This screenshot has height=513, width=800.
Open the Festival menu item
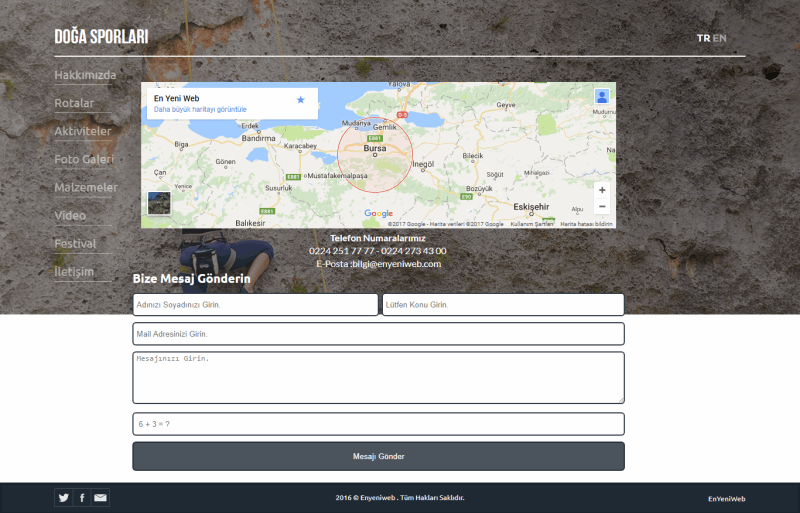point(76,243)
